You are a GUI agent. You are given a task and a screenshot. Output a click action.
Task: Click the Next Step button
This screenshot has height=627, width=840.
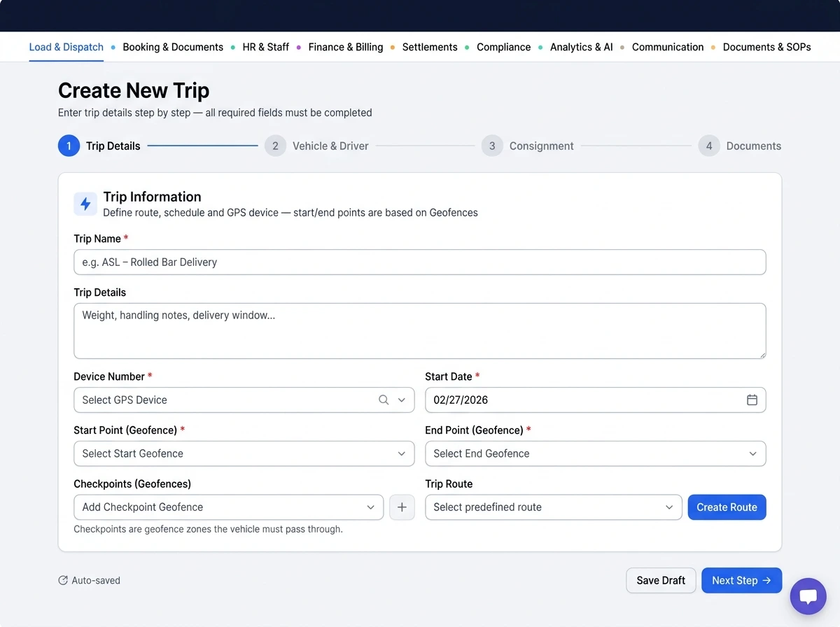pyautogui.click(x=742, y=580)
